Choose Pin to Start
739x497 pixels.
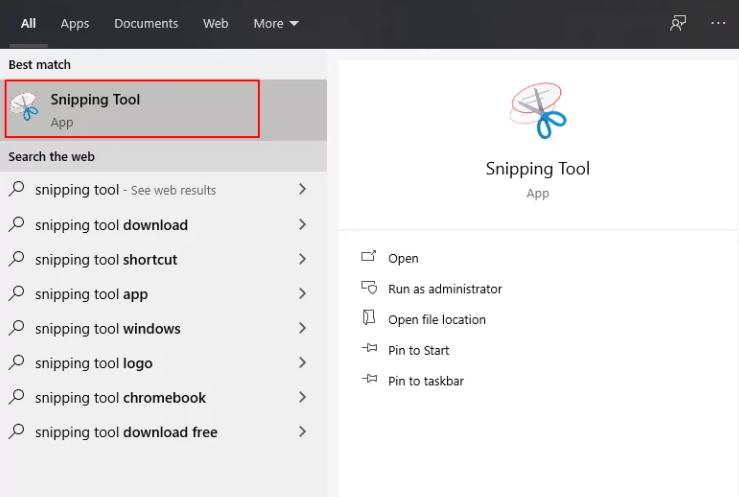pyautogui.click(x=419, y=350)
